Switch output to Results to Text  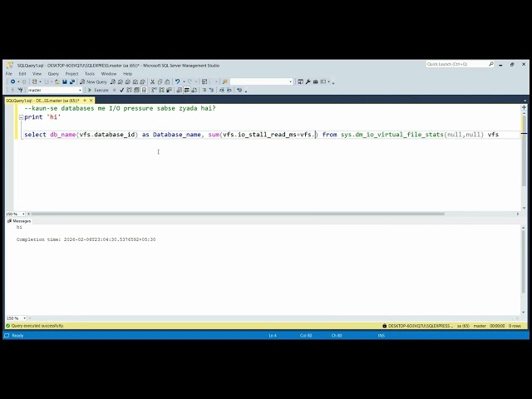[x=180, y=91]
